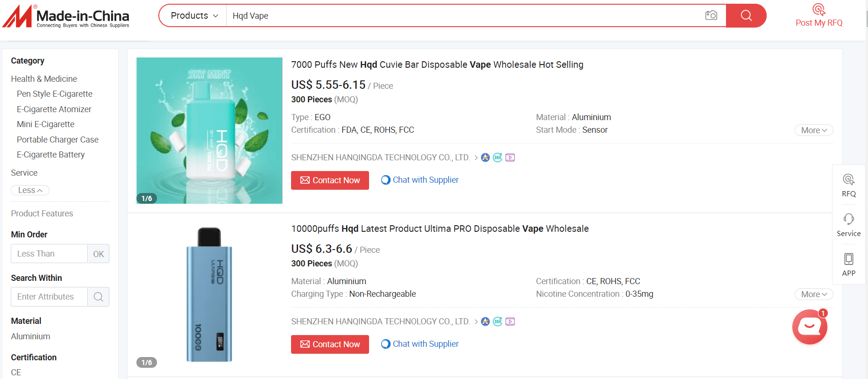Search by image with the camera icon
This screenshot has height=379, width=868.
(711, 15)
